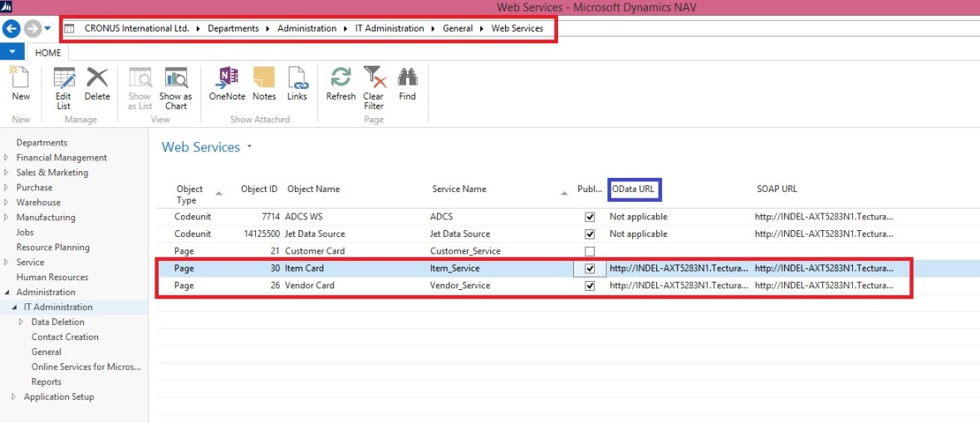Select Contact Creation item
Screen dimensions: 980x423
click(65, 337)
